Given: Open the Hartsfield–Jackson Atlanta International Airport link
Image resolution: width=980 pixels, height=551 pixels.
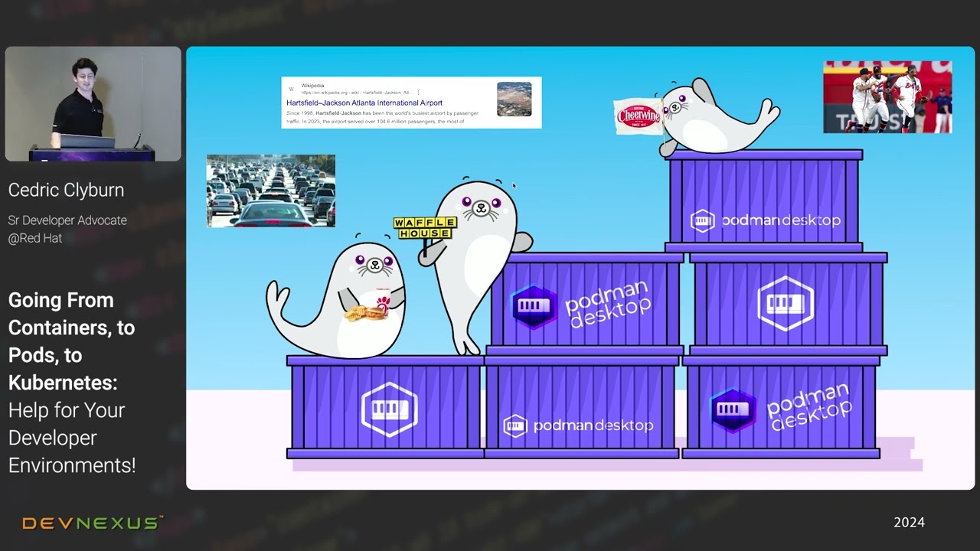Looking at the screenshot, I should coord(364,103).
